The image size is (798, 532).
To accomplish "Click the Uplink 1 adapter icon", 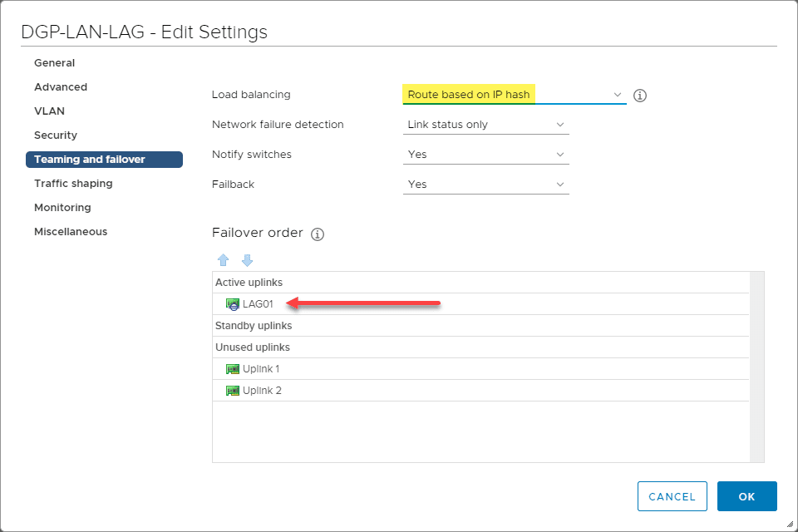I will click(233, 369).
